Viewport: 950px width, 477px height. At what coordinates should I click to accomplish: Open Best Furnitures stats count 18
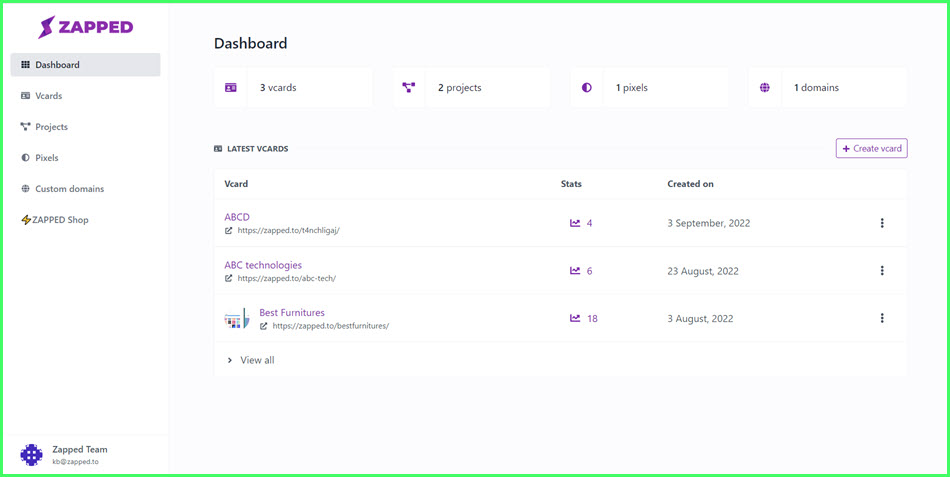pyautogui.click(x=592, y=318)
